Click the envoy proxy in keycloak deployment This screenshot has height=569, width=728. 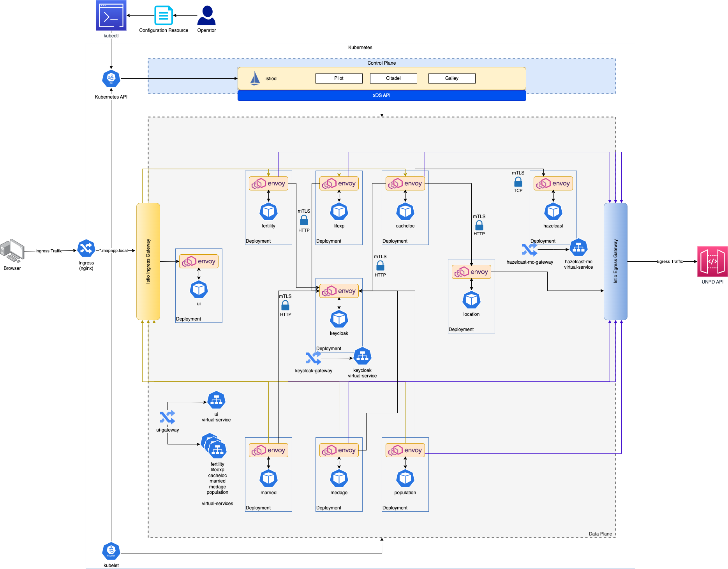(x=339, y=291)
